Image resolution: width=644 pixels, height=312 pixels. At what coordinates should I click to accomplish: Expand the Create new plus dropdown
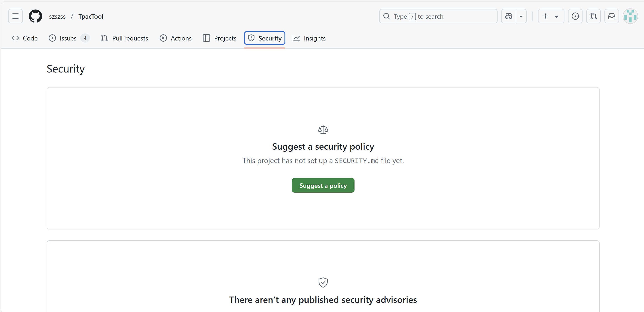point(551,16)
